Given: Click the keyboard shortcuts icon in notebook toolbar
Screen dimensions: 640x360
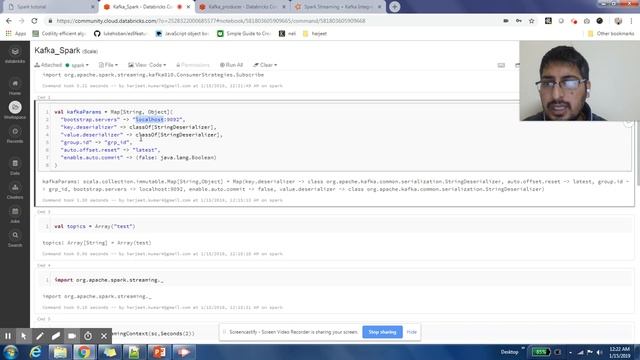Looking at the screenshot, I should click(x=501, y=65).
